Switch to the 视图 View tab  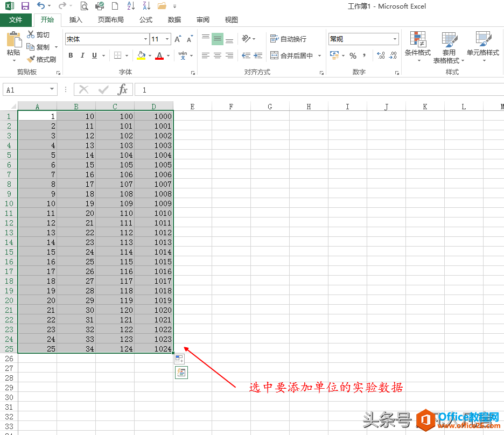pyautogui.click(x=231, y=19)
